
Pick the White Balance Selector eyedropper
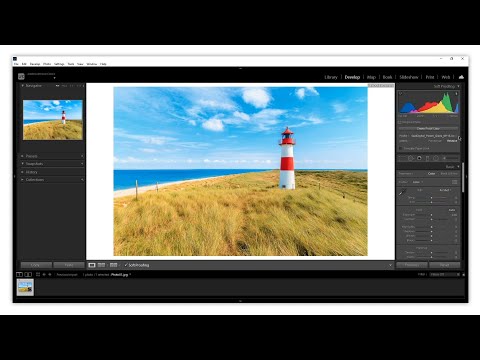pyautogui.click(x=402, y=192)
